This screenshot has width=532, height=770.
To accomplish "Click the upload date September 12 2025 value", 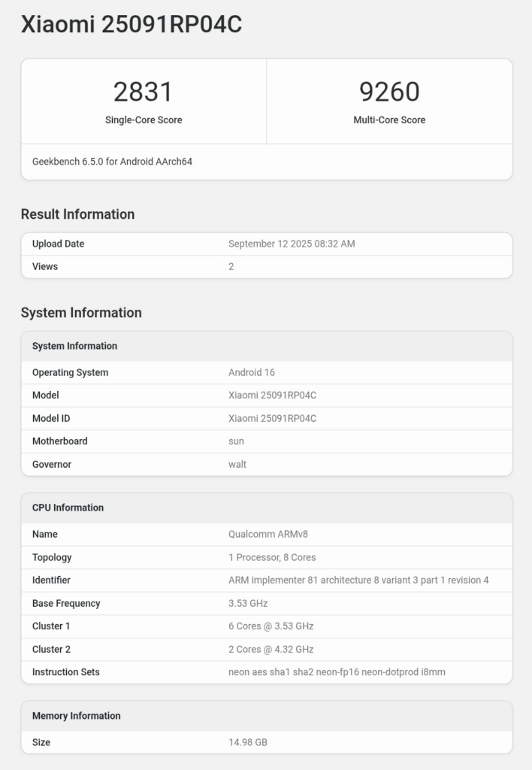I will point(292,244).
